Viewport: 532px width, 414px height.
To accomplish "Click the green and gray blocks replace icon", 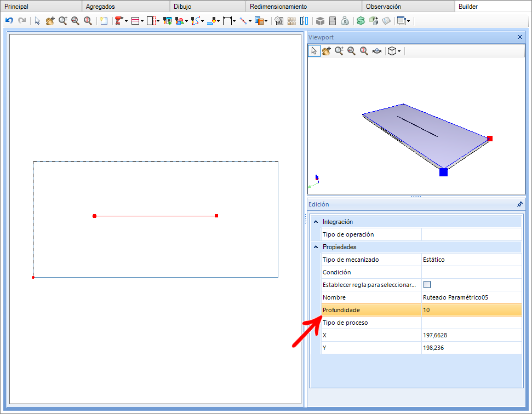I will coord(374,21).
